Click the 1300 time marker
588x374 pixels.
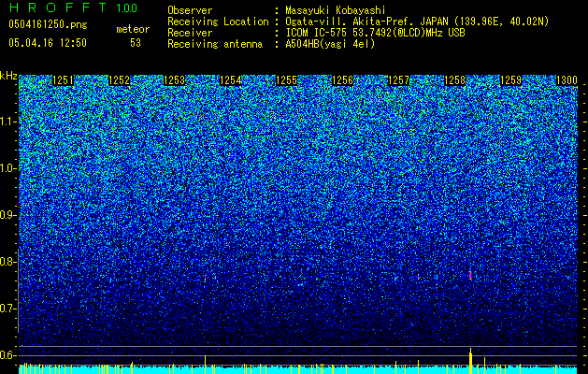coord(566,80)
